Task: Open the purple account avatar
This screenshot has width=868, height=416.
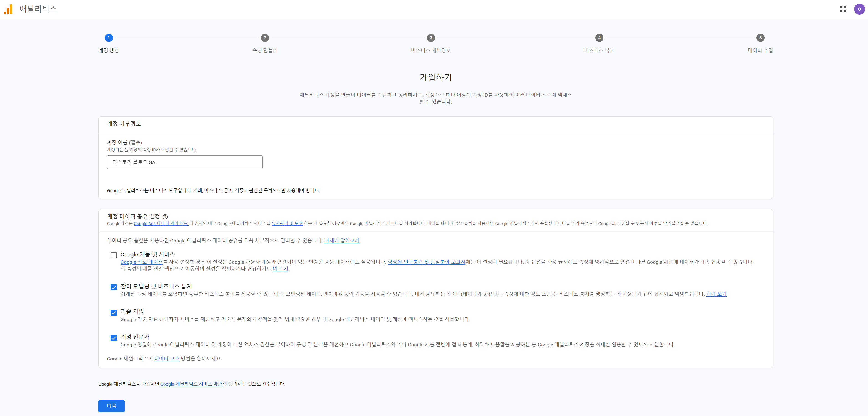Action: (x=859, y=9)
